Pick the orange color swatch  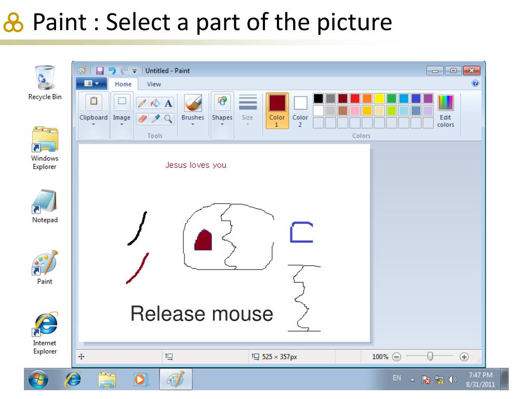click(x=367, y=98)
